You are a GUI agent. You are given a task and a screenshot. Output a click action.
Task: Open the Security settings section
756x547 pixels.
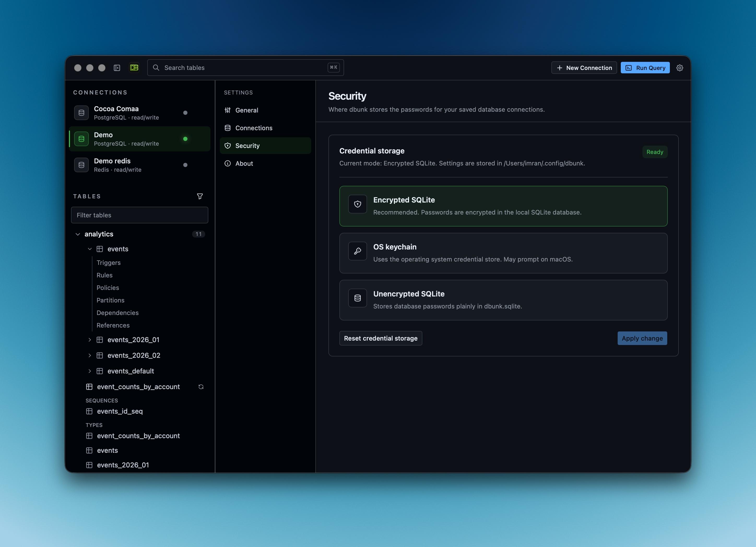(265, 146)
